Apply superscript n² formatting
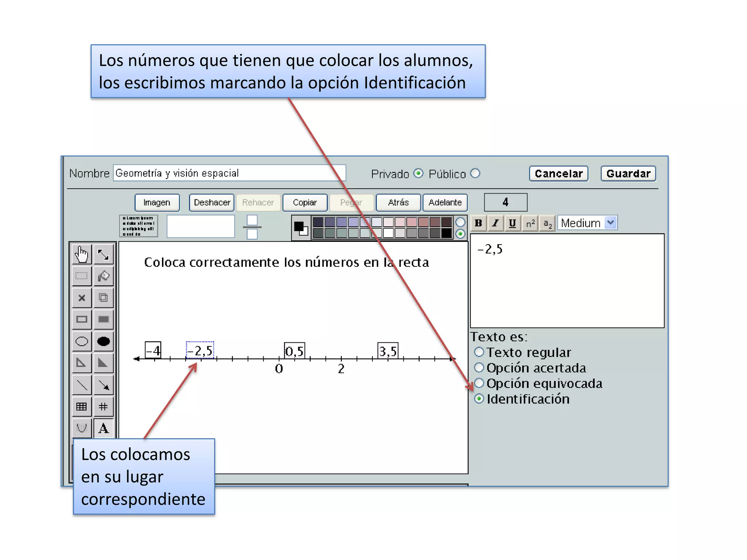 point(530,223)
